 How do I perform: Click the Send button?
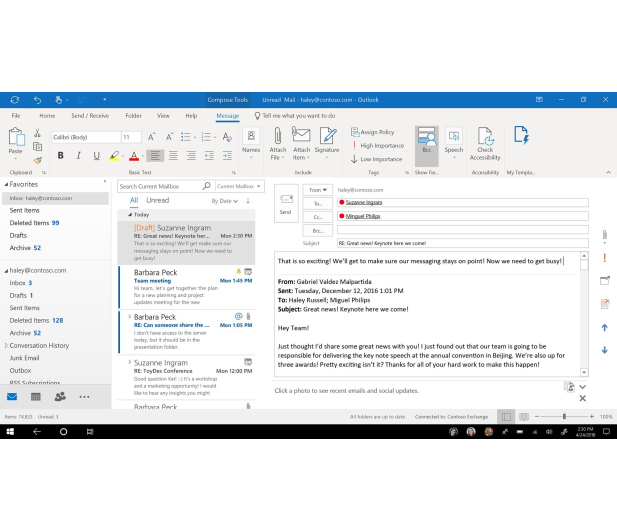point(286,203)
